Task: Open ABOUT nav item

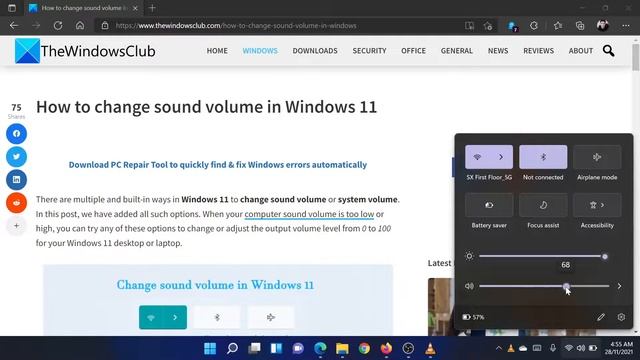Action: 581,51
